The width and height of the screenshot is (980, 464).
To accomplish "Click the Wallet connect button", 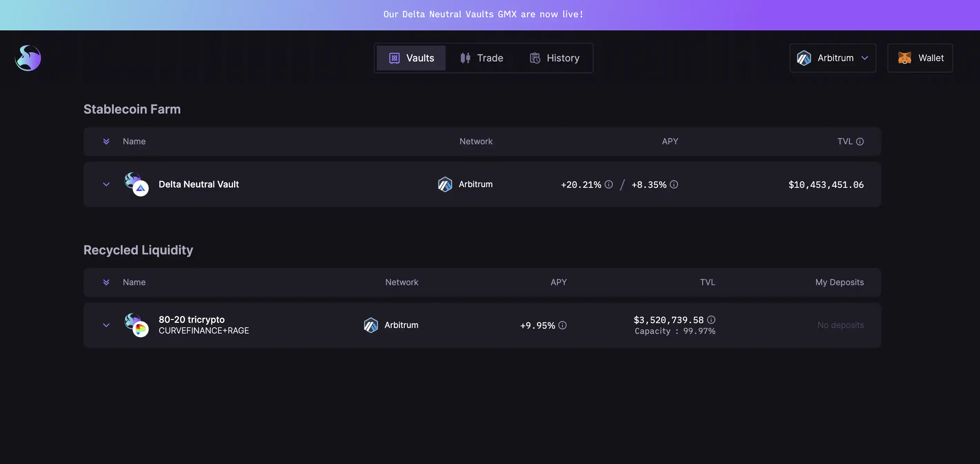I will point(920,58).
